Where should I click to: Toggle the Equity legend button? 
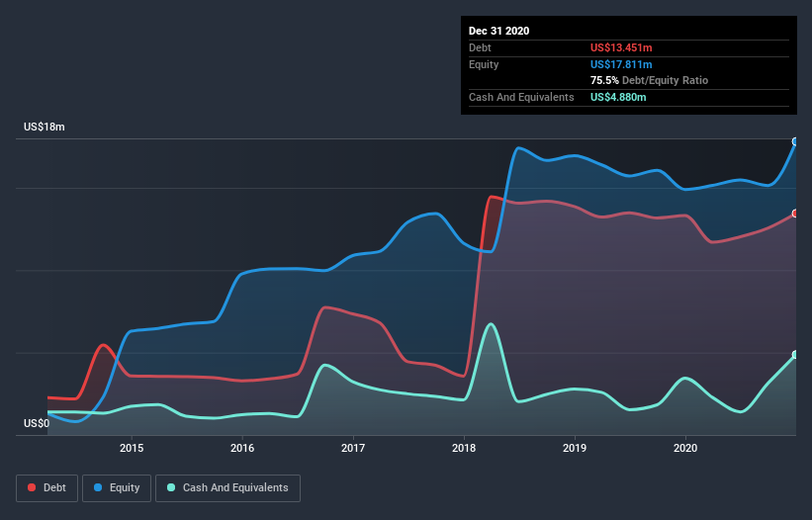tap(117, 488)
